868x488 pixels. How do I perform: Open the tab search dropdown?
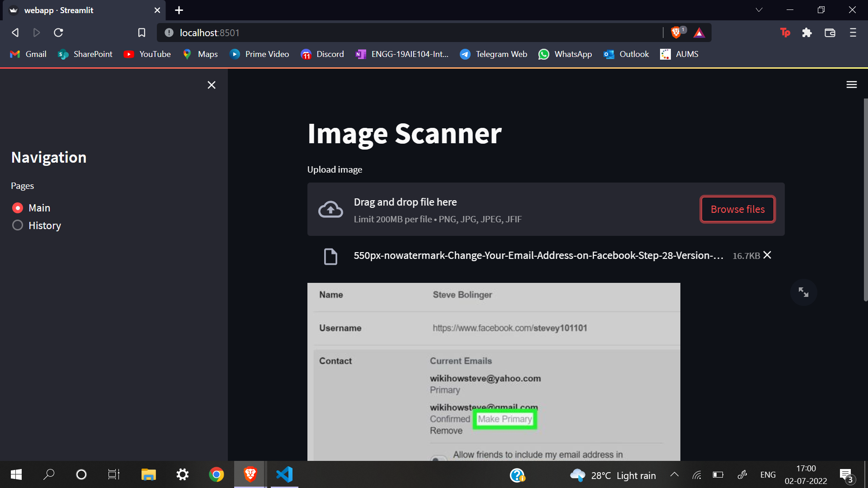pos(759,10)
